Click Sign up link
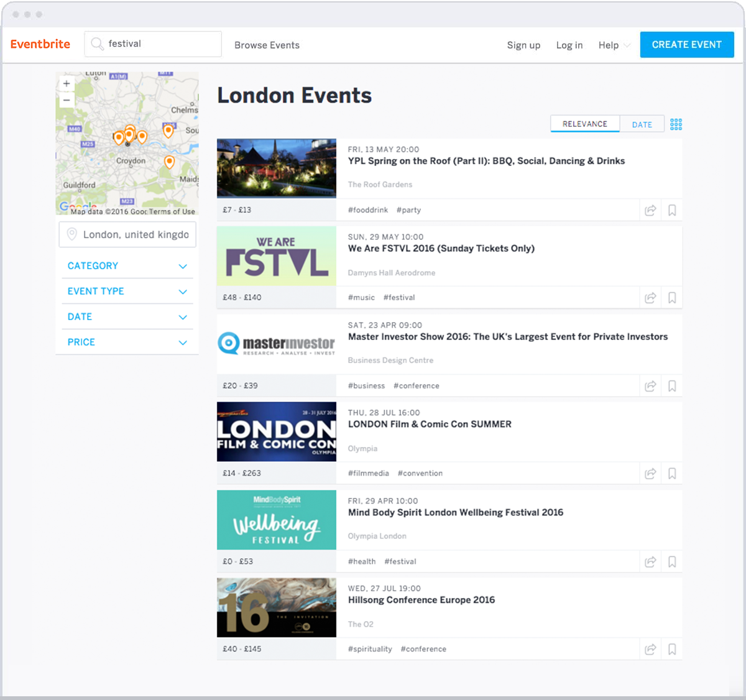 click(523, 45)
